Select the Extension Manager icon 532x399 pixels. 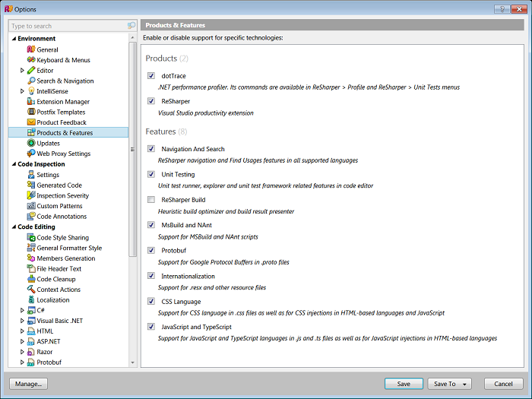[x=31, y=102]
